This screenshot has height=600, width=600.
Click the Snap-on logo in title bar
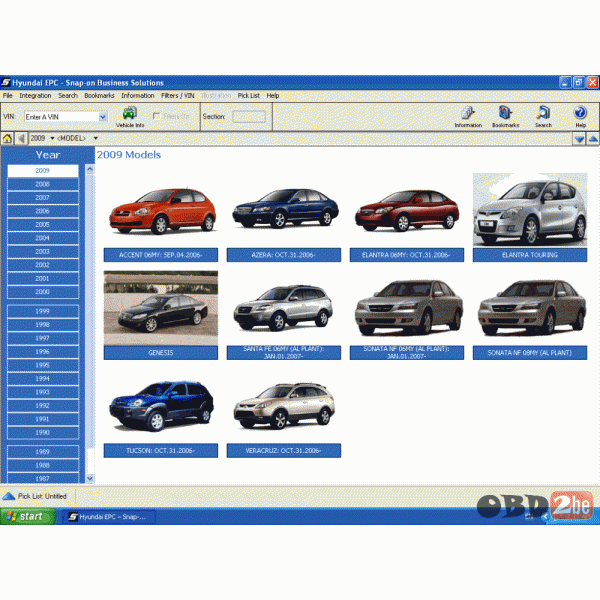coord(6,82)
